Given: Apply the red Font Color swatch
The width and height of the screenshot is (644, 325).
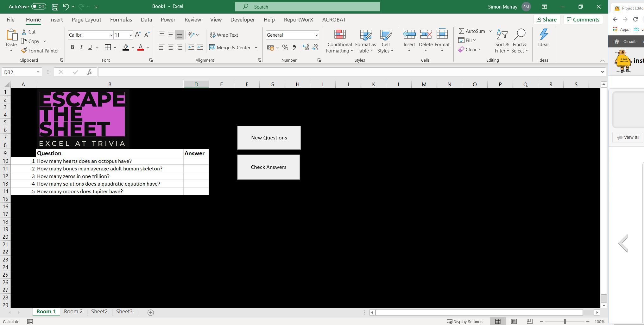Looking at the screenshot, I should (141, 47).
